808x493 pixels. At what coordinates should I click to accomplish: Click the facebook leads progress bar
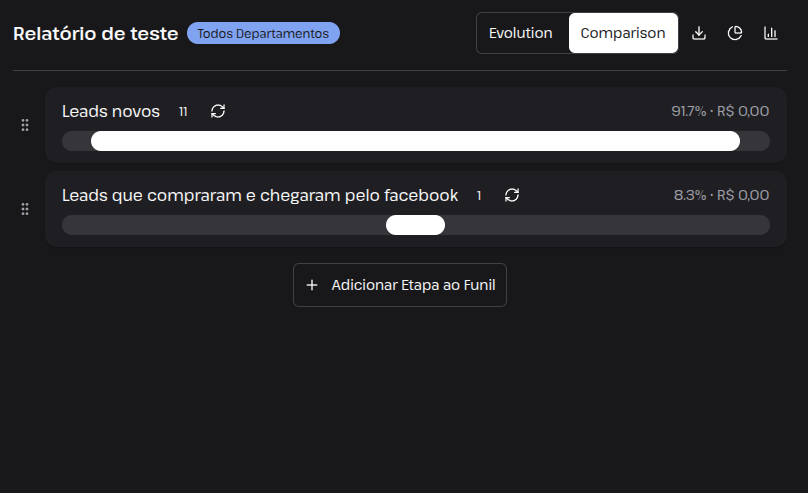tap(416, 225)
